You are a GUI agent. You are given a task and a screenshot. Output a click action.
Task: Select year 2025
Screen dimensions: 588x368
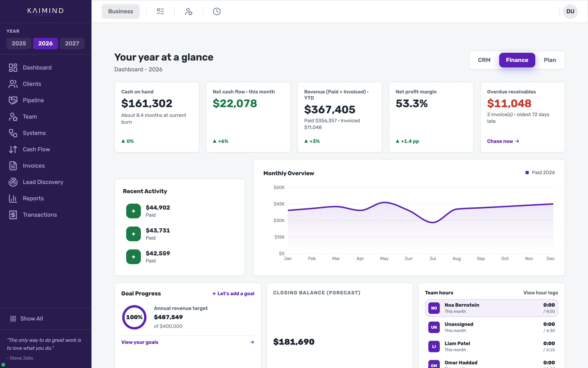click(x=19, y=44)
